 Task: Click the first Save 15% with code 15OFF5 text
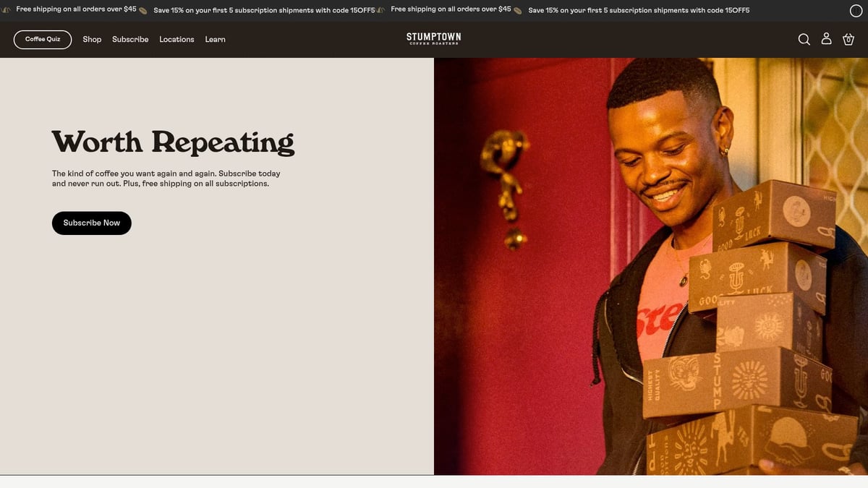pos(264,10)
